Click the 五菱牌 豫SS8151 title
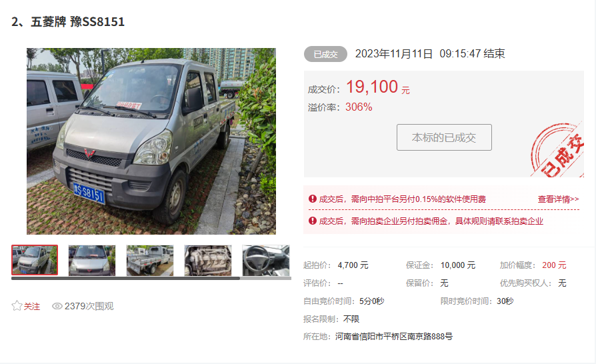Viewport: 596px width, 364px height. (77, 21)
